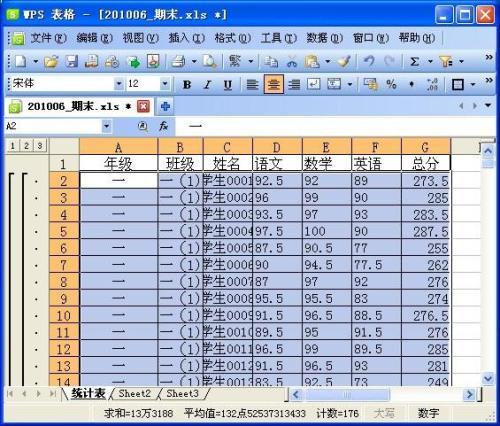Click the Save icon in toolbar

71,62
